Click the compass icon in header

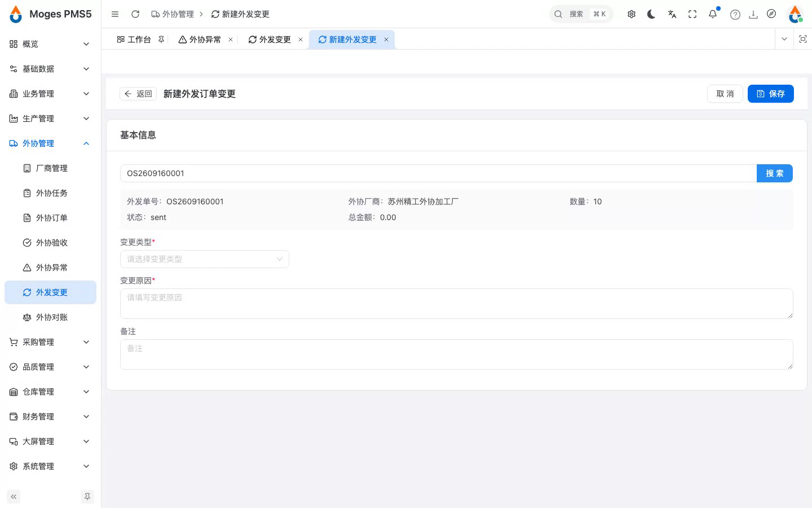pyautogui.click(x=771, y=14)
